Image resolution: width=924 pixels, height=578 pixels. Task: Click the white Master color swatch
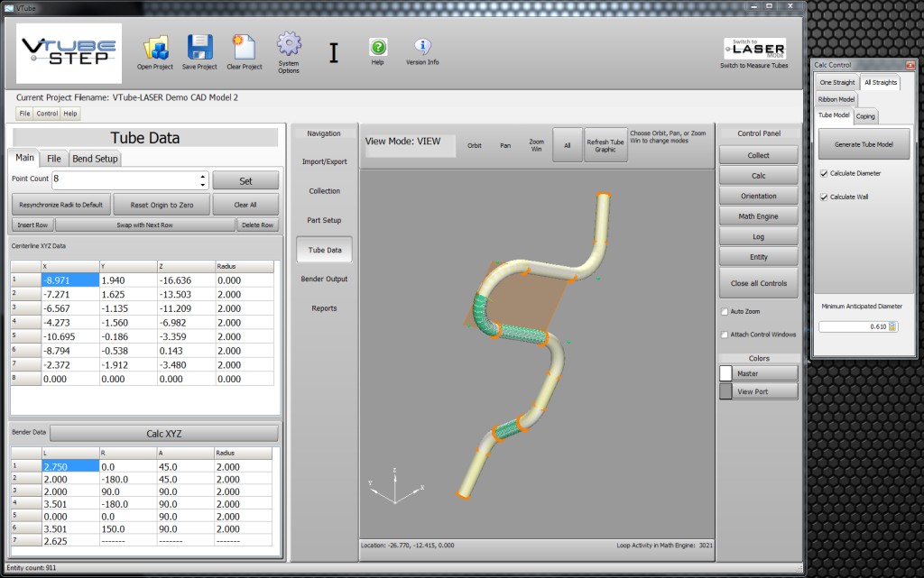click(x=726, y=373)
